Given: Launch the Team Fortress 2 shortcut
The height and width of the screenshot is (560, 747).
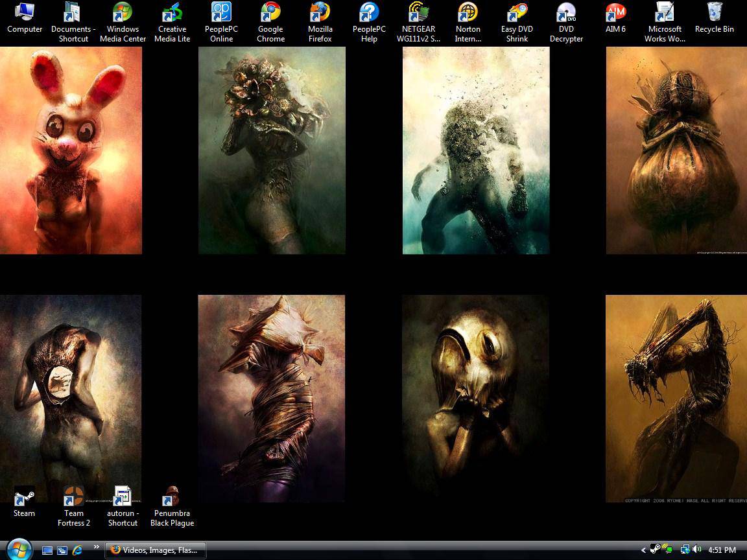Looking at the screenshot, I should coord(74,497).
